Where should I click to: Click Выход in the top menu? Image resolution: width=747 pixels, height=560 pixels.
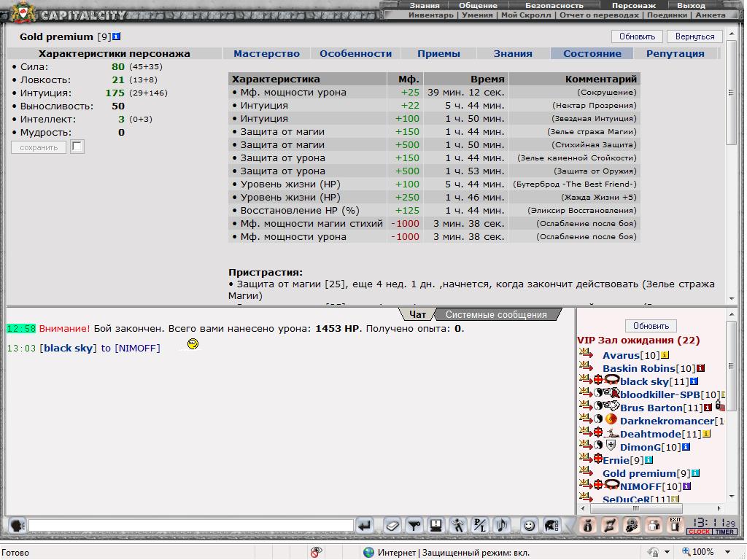tap(691, 5)
